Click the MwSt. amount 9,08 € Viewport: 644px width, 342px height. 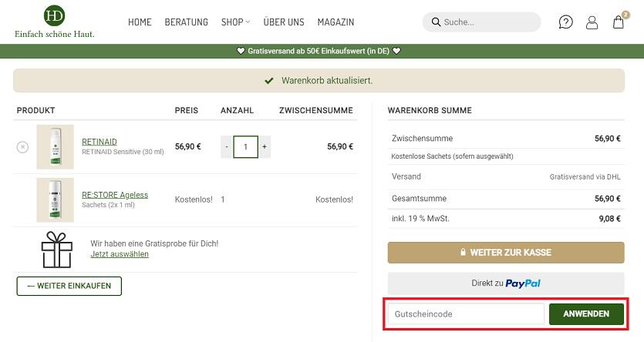609,219
